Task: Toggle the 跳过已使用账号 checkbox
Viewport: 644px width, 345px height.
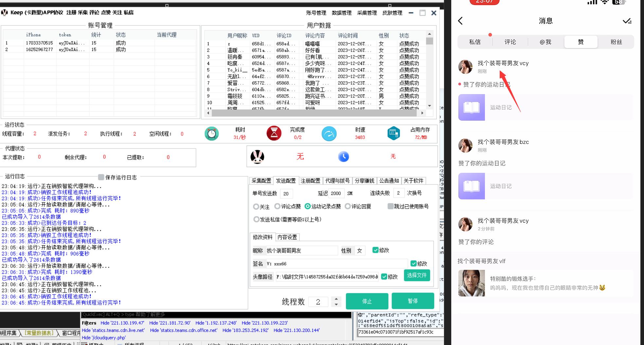Action: point(390,206)
